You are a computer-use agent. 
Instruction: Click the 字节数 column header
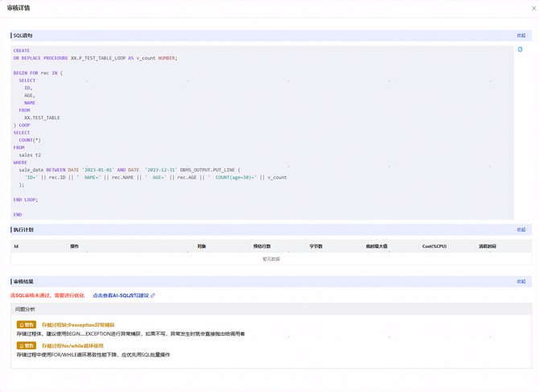[316, 246]
